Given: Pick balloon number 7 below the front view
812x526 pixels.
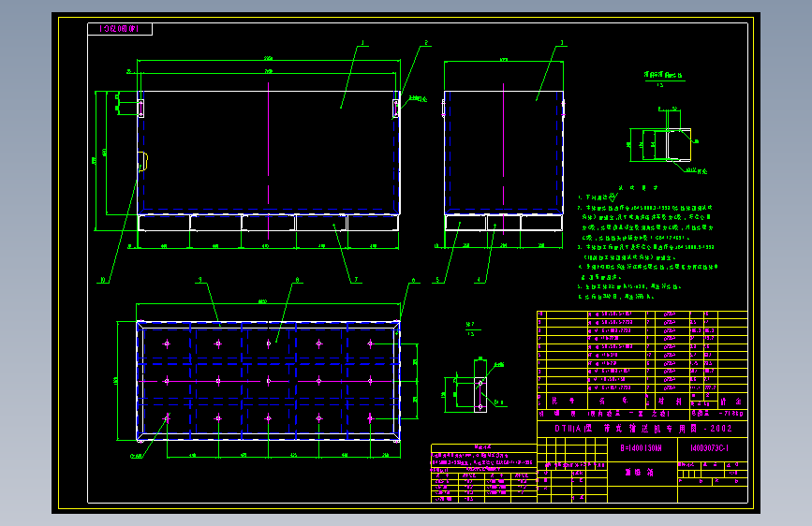Looking at the screenshot, I should coord(356,280).
